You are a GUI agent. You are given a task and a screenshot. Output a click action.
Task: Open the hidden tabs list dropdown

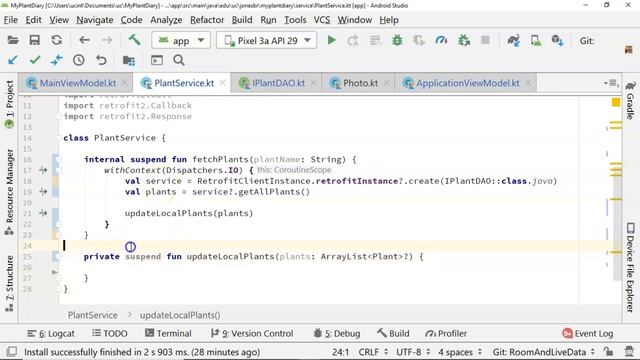pos(611,83)
